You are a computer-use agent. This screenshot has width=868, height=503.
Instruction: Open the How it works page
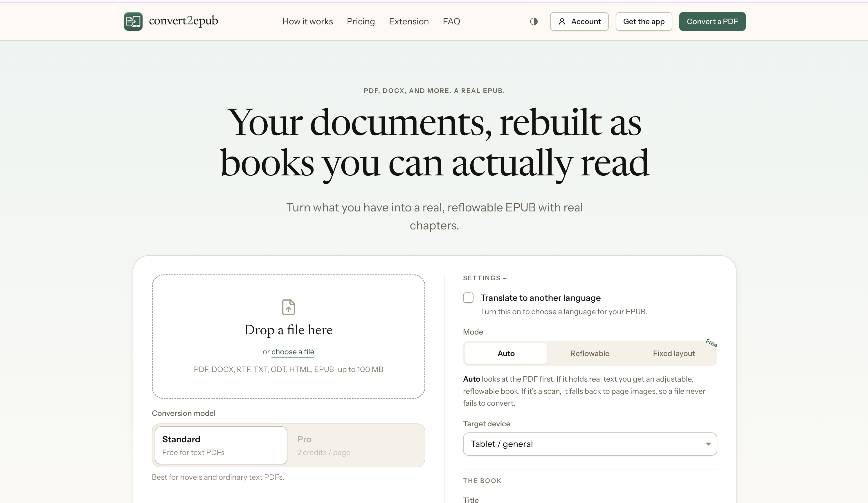pos(307,21)
